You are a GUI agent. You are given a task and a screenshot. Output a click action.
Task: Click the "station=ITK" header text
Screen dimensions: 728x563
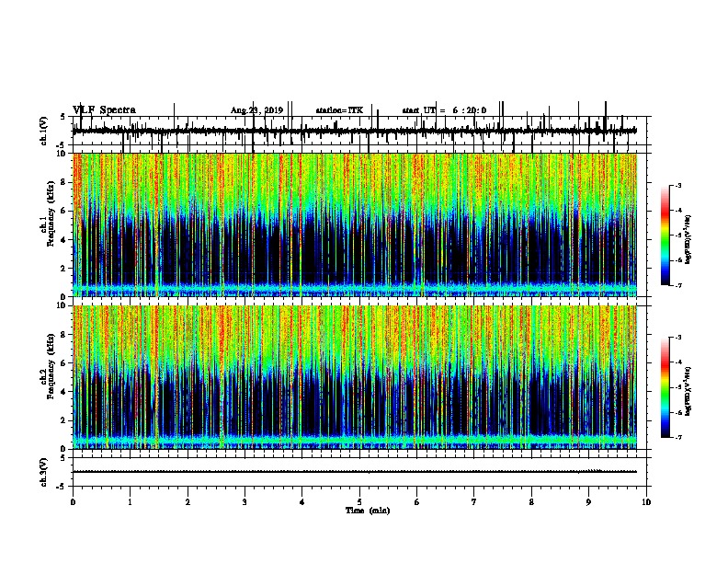click(339, 110)
